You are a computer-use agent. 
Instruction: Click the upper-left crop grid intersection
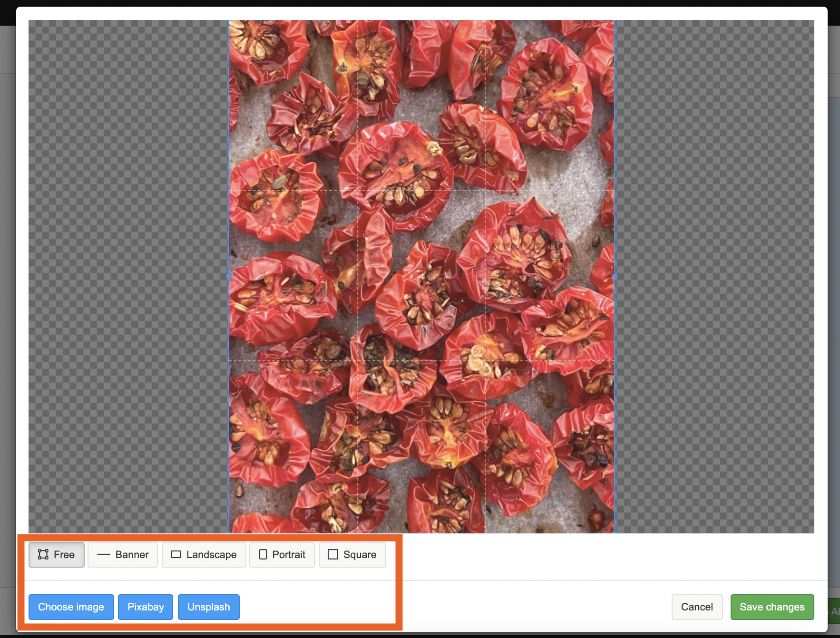(x=358, y=191)
